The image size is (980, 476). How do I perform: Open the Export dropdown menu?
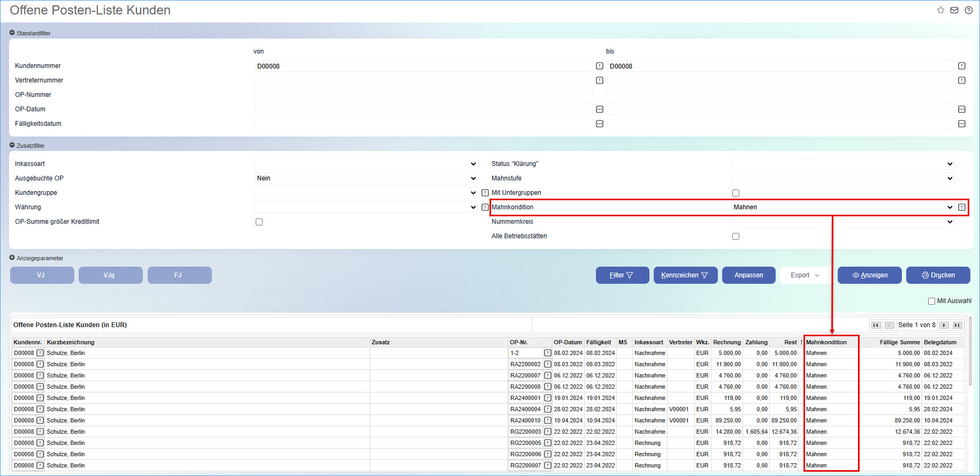pyautogui.click(x=805, y=275)
